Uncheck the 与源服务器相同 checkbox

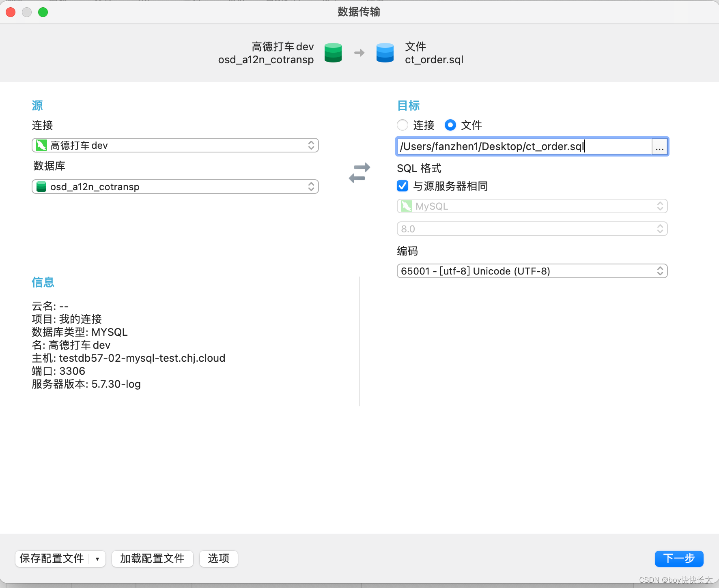click(x=403, y=186)
